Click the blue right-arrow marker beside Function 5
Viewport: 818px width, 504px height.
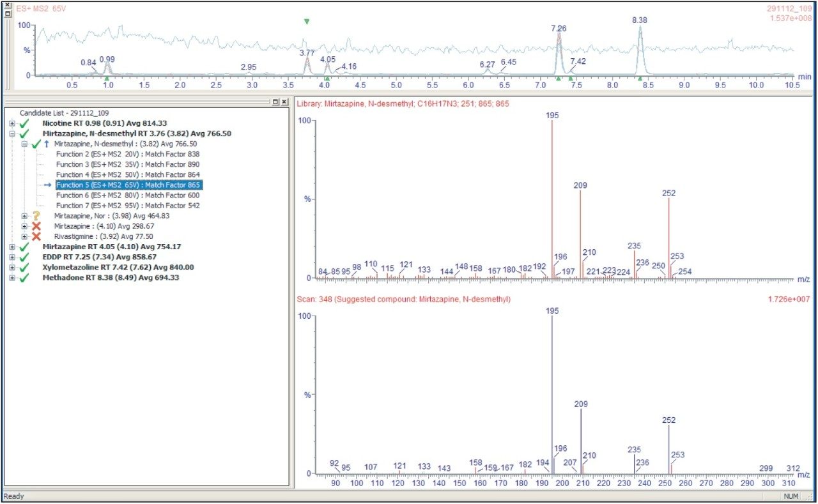click(x=48, y=185)
